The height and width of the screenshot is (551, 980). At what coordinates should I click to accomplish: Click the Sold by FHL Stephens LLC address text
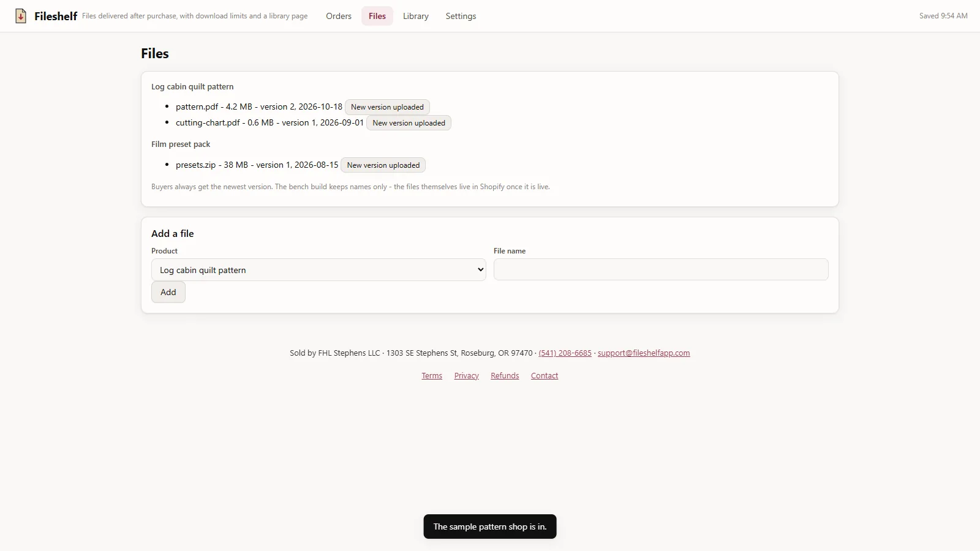[411, 353]
